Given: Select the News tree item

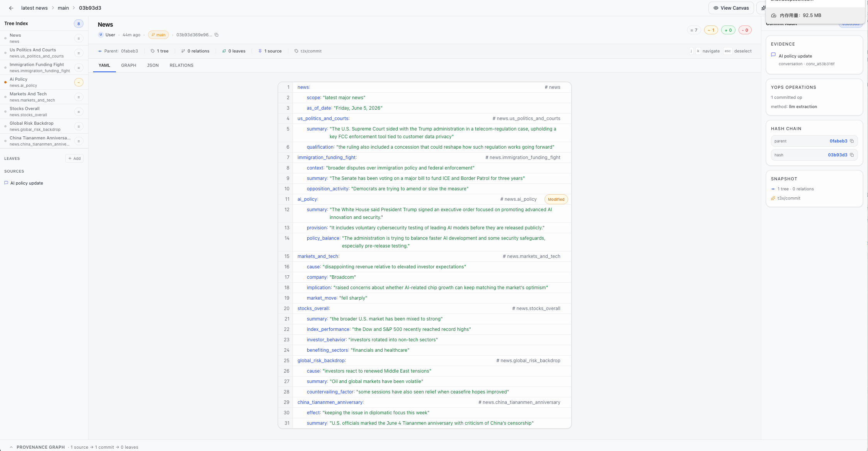Looking at the screenshot, I should tap(44, 38).
